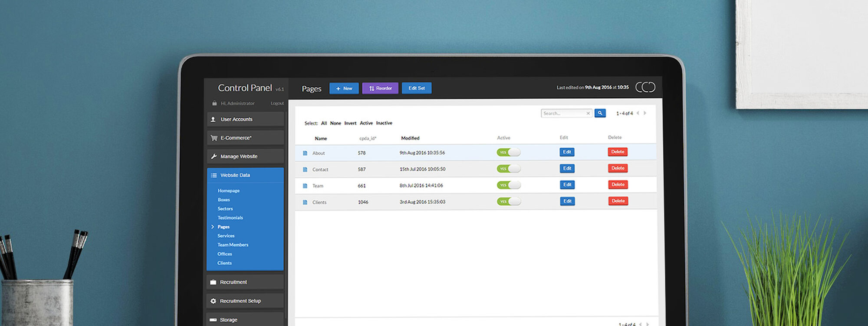Select Pages in the sidebar submenu
The image size is (868, 326).
[224, 227]
